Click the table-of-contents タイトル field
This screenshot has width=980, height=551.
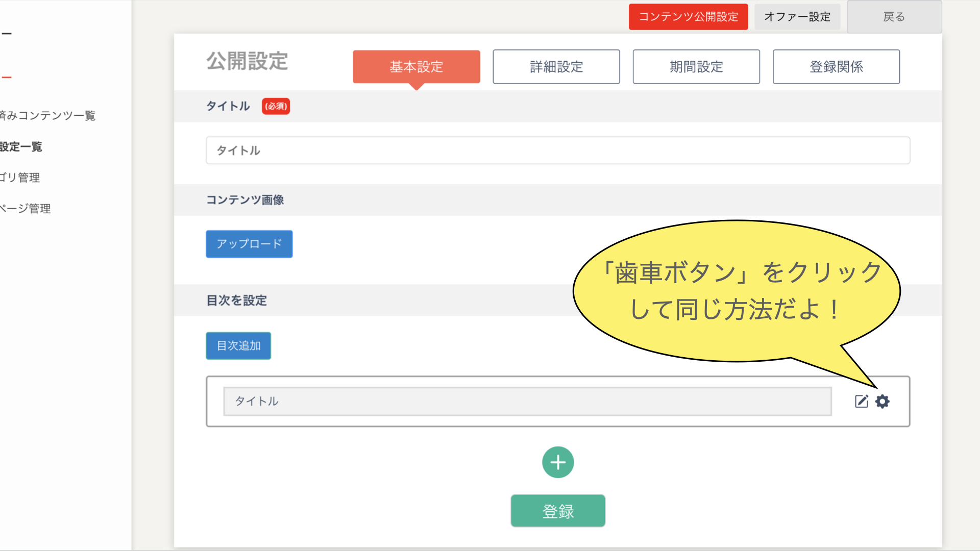click(x=527, y=402)
